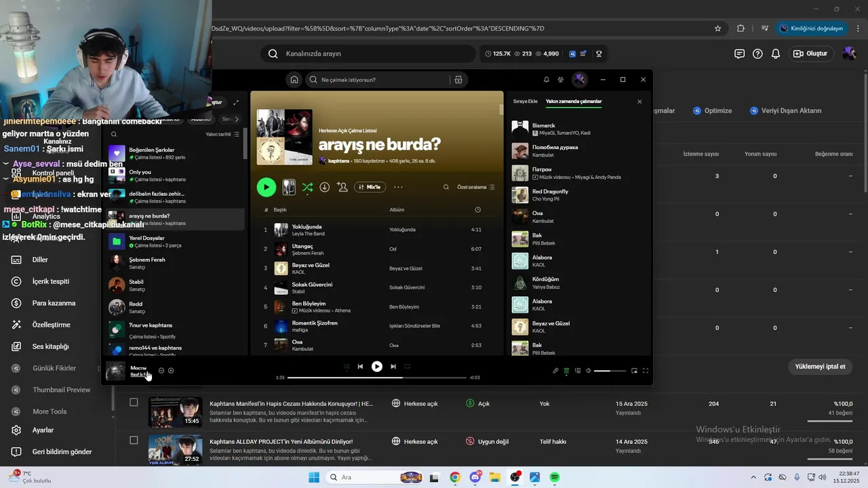Search within the playlist

[x=446, y=187]
